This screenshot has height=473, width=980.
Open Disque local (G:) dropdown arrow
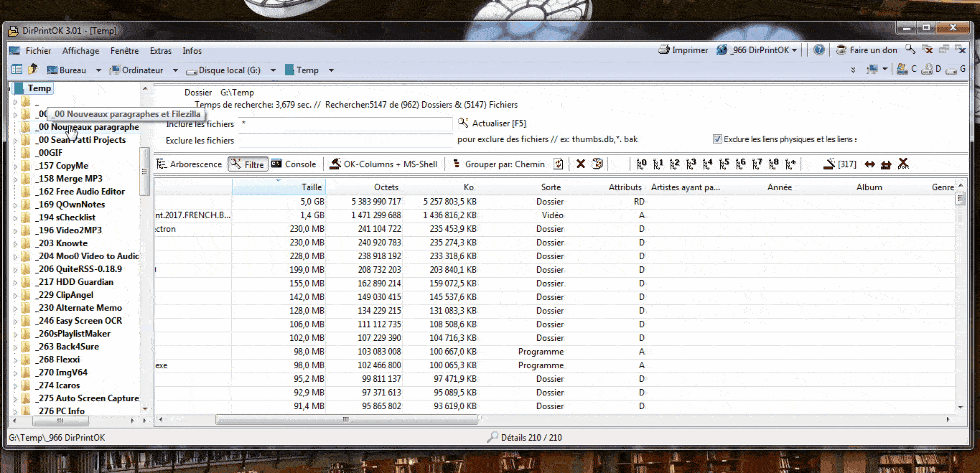[273, 71]
